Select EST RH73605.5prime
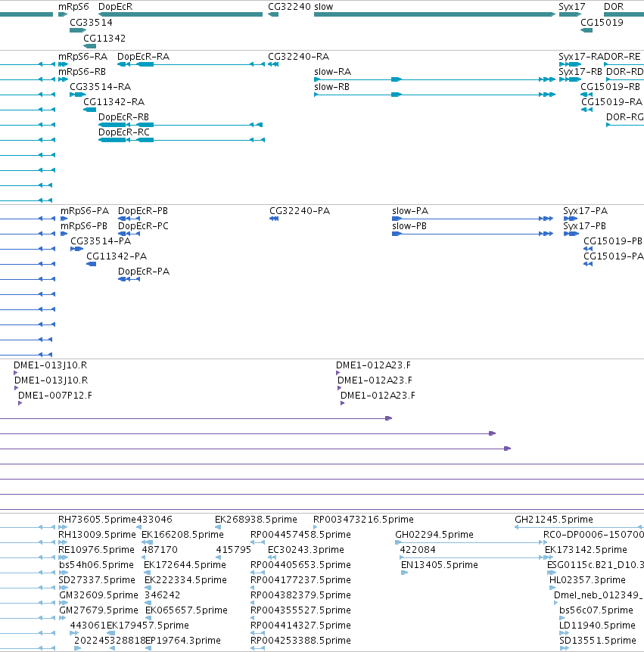This screenshot has height=652, width=644. (x=97, y=520)
